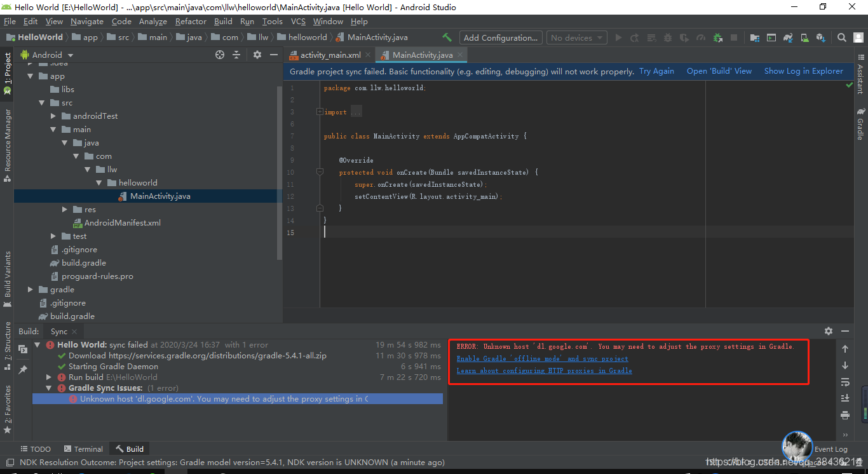Toggle the pin tab icon in Build panel

point(23,369)
